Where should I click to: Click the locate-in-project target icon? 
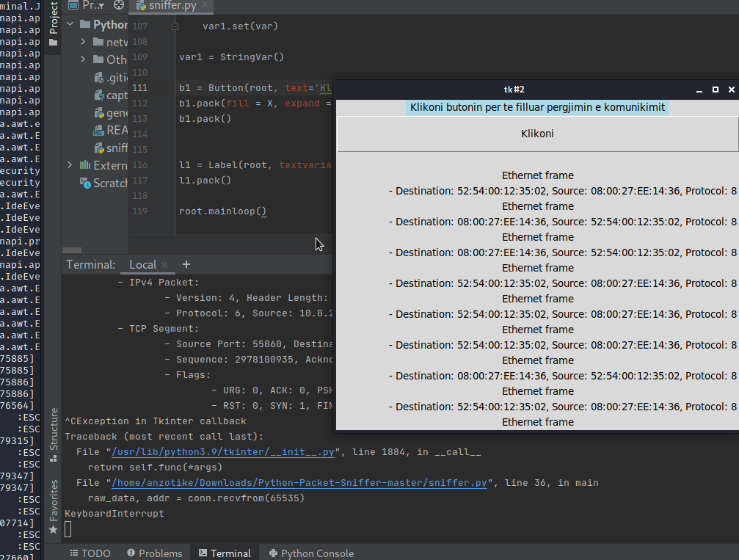point(118,5)
